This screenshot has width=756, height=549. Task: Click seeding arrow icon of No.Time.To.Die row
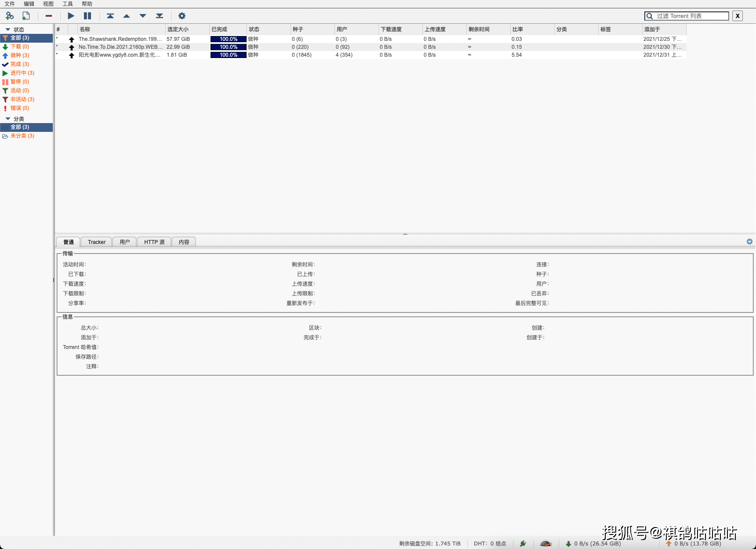tap(72, 47)
